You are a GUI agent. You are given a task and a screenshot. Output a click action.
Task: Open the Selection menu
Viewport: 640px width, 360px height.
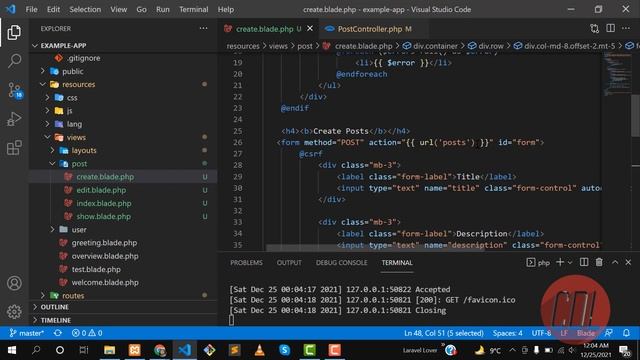pos(85,9)
